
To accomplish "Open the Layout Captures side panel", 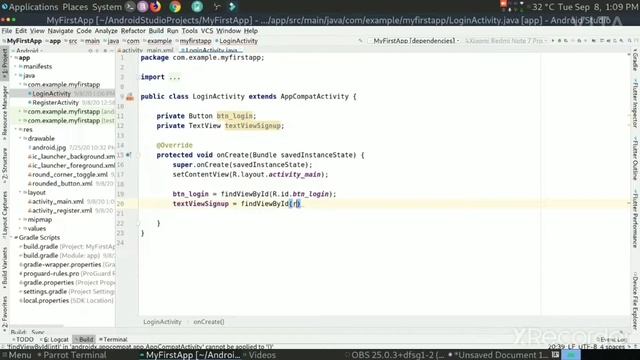I will tap(4, 214).
